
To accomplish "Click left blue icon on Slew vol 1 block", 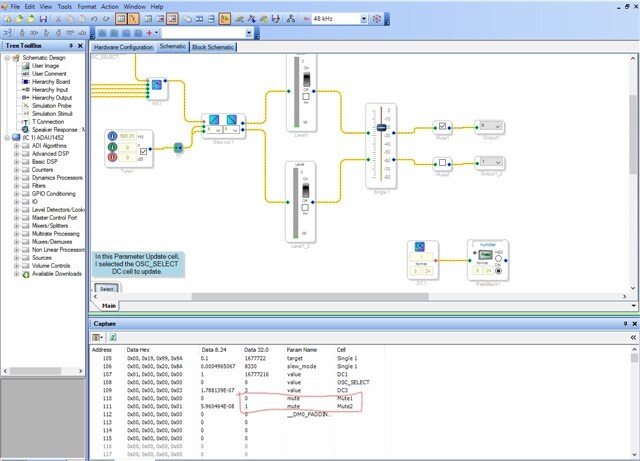I will pyautogui.click(x=214, y=120).
